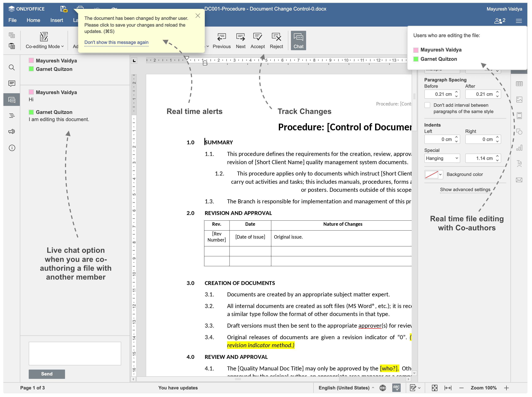Open Mail merge settings icon
Image resolution: width=532 pixels, height=397 pixels.
pyautogui.click(x=519, y=180)
